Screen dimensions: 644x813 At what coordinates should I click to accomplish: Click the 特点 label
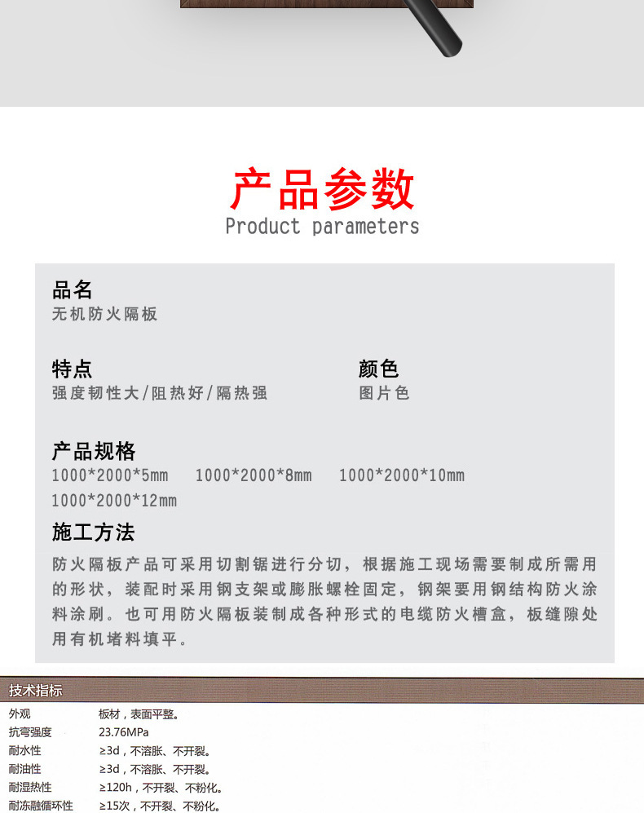(72, 369)
